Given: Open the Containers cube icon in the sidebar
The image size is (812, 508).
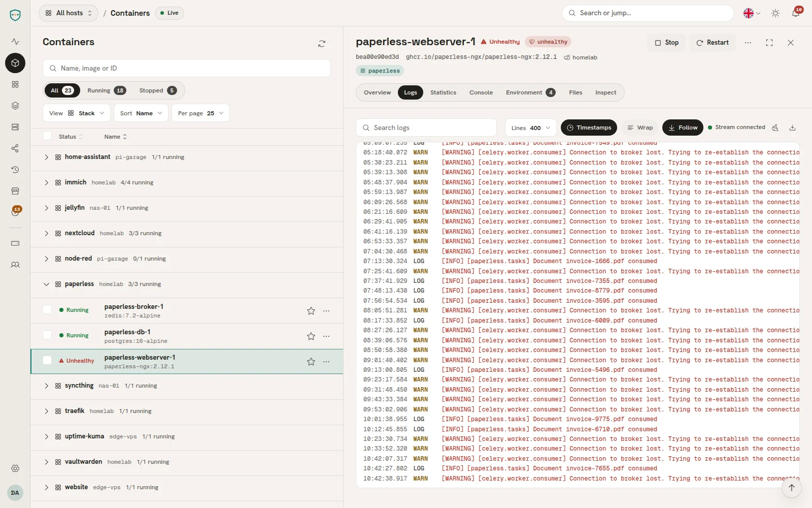Looking at the screenshot, I should [15, 63].
